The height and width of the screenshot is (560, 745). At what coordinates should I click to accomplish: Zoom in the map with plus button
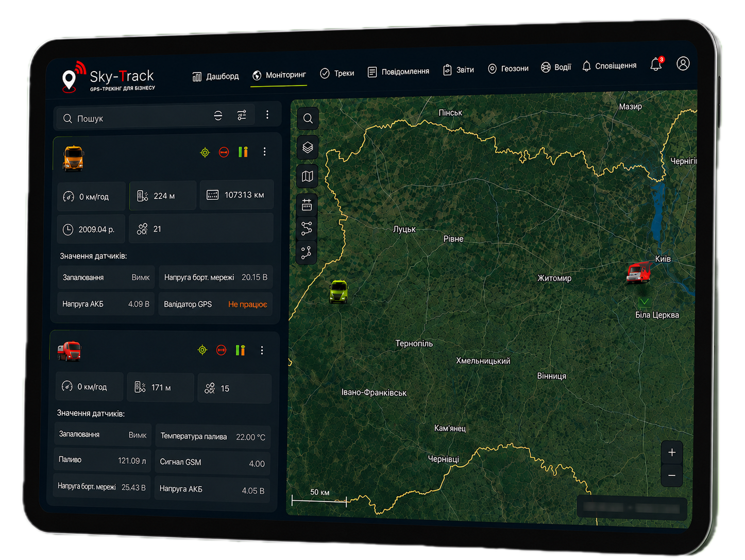[x=672, y=452]
